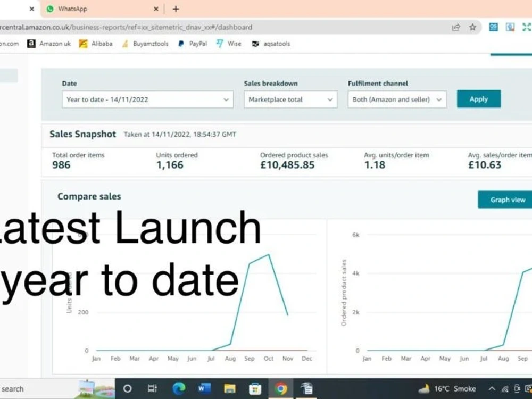Click the Amazon favicon on the Amazon uk bookmark

pyautogui.click(x=31, y=44)
